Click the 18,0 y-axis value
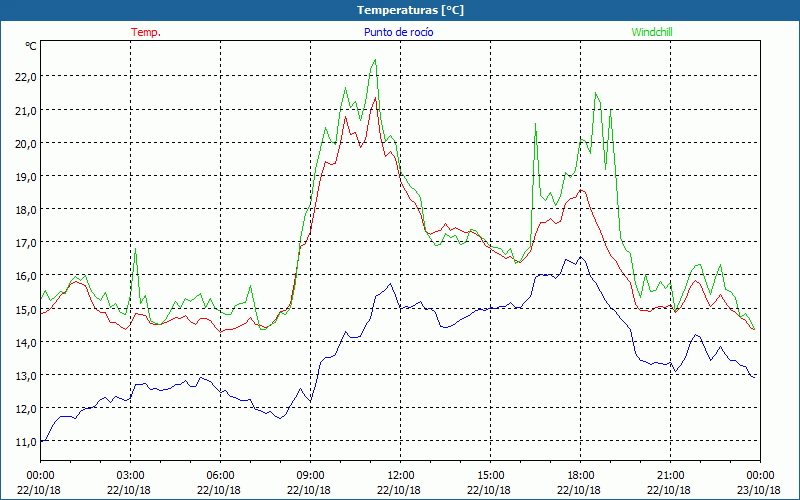 click(26, 210)
